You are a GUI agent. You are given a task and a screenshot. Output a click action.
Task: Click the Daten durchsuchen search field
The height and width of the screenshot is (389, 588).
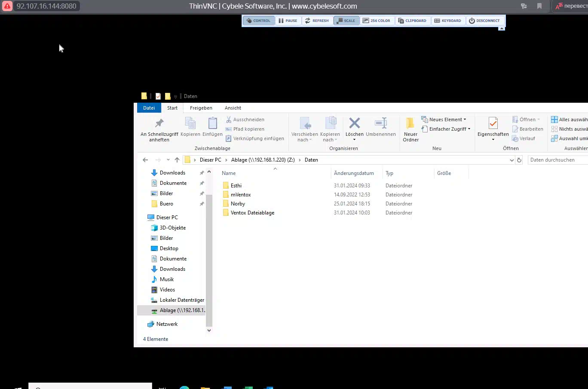point(557,160)
